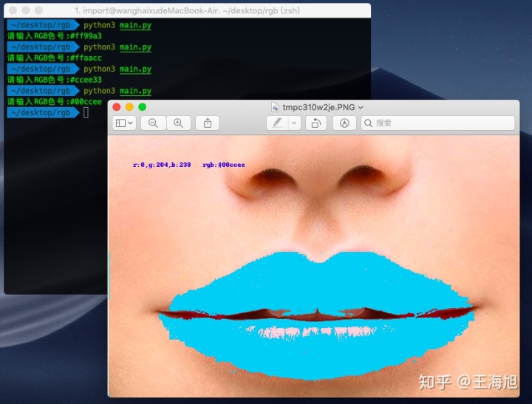
Task: Zoom in the Preview image
Action: point(178,123)
